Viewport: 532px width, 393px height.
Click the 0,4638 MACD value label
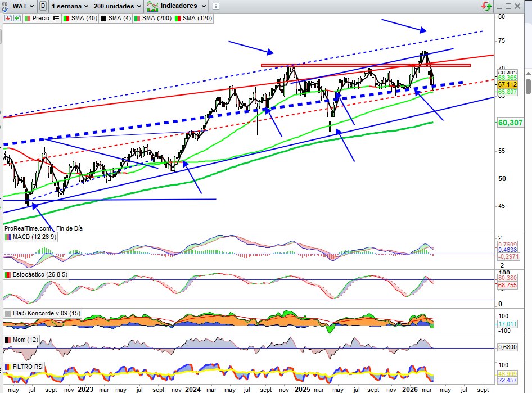tap(508, 250)
